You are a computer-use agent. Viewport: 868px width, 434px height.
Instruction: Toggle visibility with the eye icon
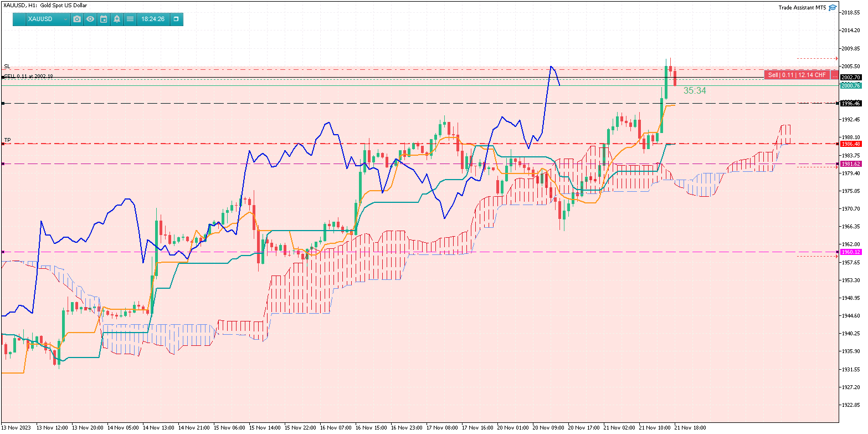[x=90, y=19]
